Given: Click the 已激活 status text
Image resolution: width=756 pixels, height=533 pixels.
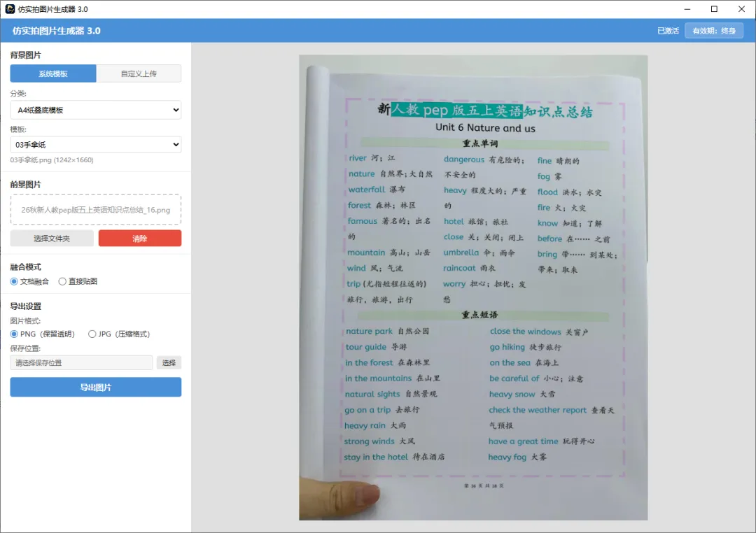Looking at the screenshot, I should [x=668, y=31].
